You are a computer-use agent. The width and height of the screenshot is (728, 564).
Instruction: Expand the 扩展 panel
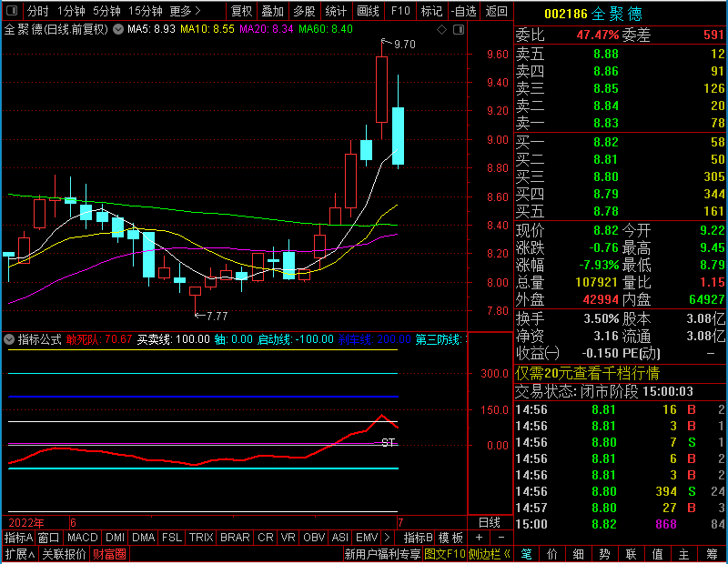coord(20,554)
